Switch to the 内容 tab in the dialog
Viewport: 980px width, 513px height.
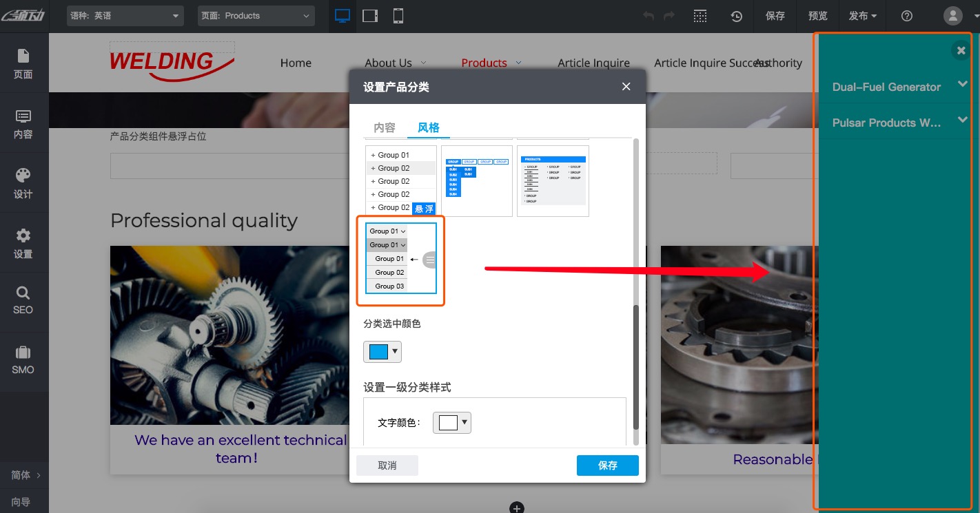(x=384, y=127)
